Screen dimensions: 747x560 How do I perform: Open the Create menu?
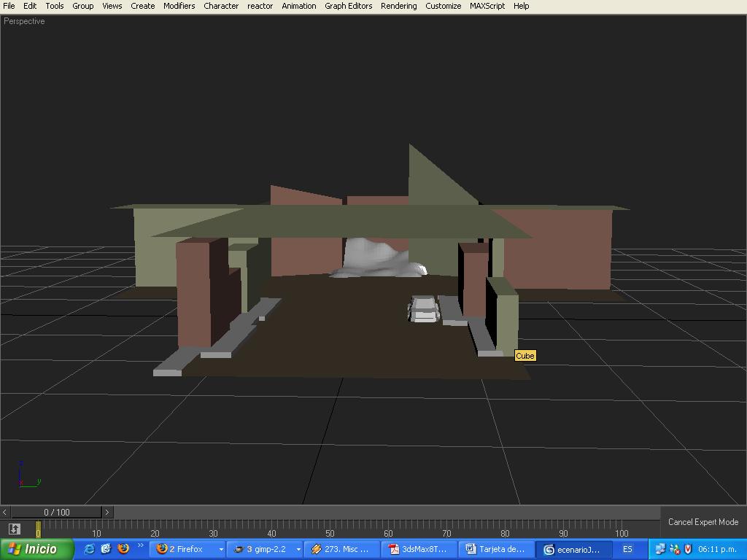point(142,6)
